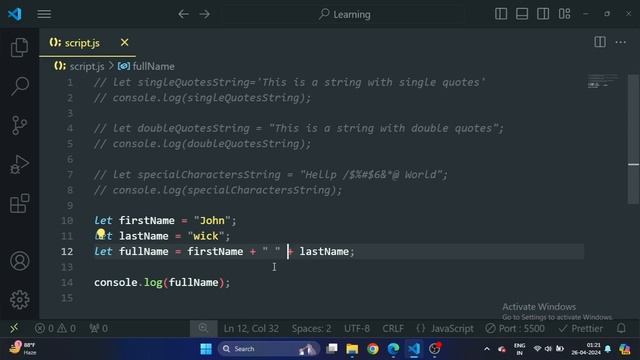Click the editor minimap
The height and width of the screenshot is (360, 640).
pyautogui.click(x=603, y=81)
